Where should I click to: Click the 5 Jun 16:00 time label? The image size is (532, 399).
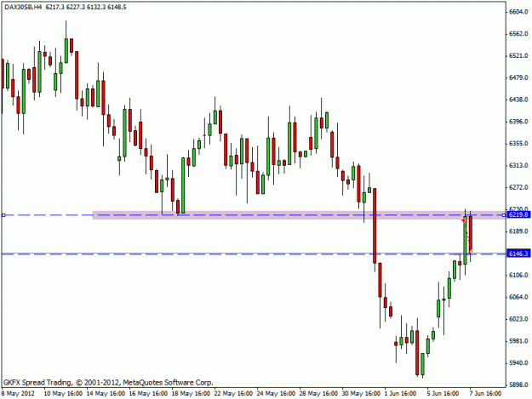[443, 393]
